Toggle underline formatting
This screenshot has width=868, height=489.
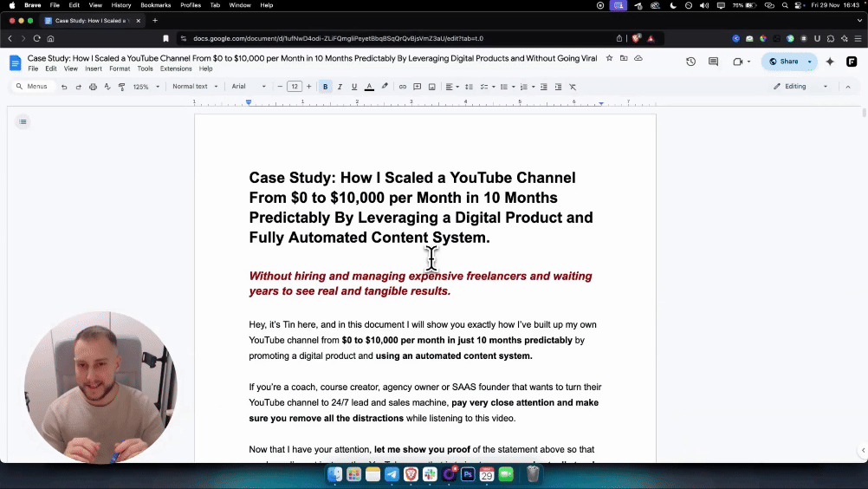(354, 87)
